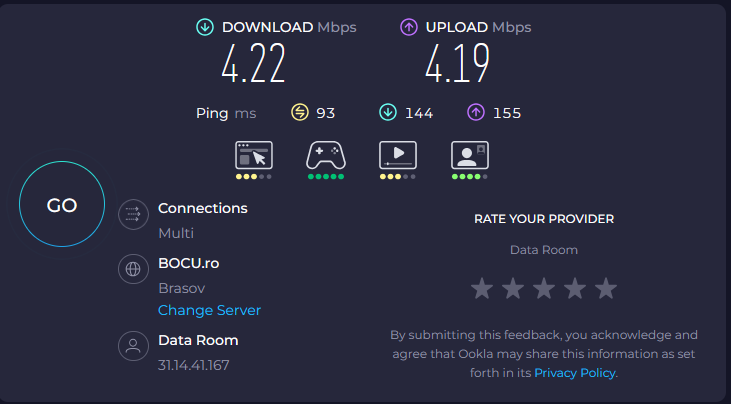The image size is (731, 404).
Task: Click the globe server icon beside BOCU.ro
Action: (x=132, y=269)
